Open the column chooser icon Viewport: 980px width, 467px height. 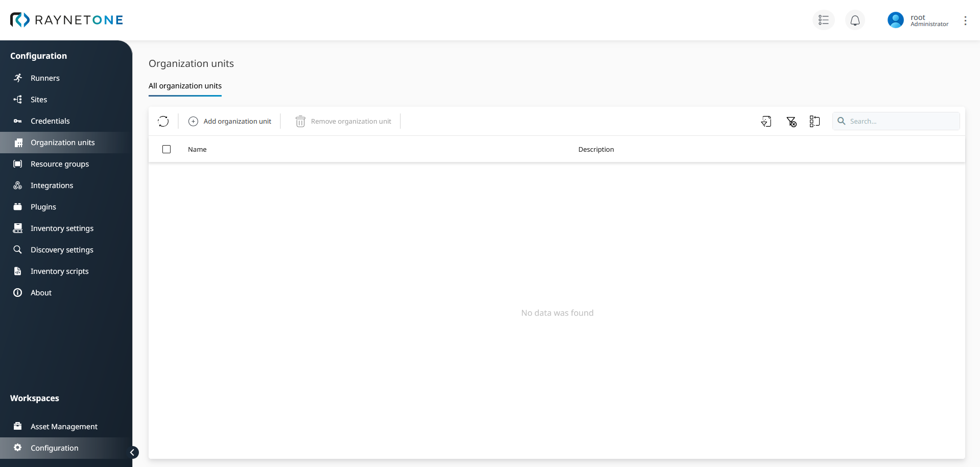815,121
